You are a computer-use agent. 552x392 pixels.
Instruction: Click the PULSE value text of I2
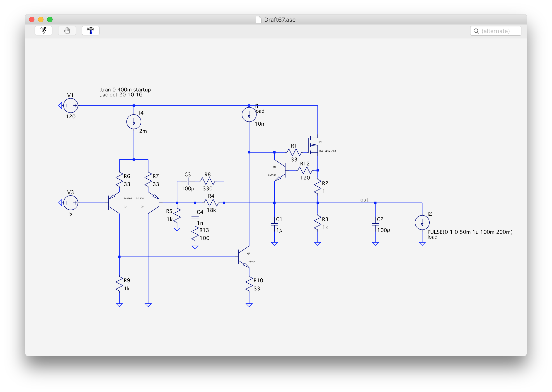470,232
